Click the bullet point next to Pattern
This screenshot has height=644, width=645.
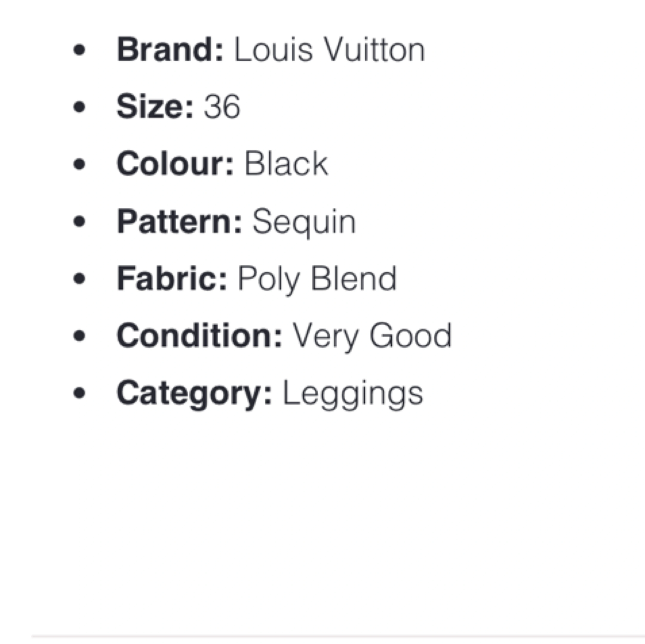pos(79,221)
